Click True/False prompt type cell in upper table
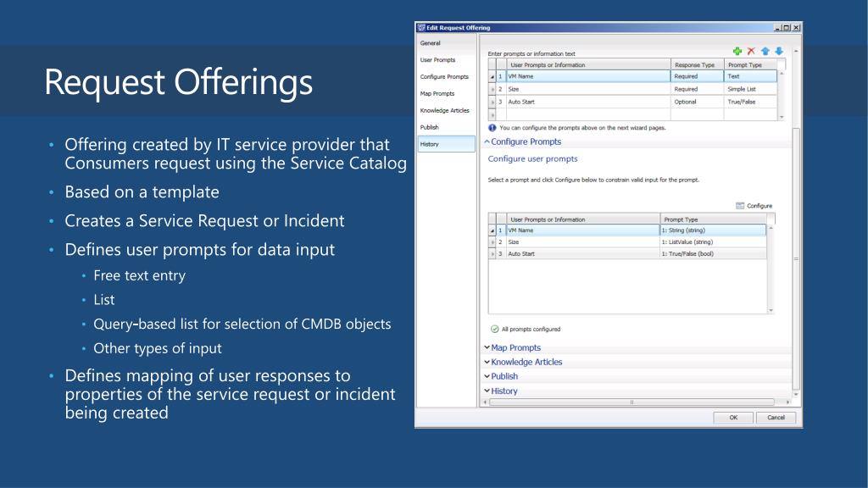The image size is (868, 488). pos(751,102)
